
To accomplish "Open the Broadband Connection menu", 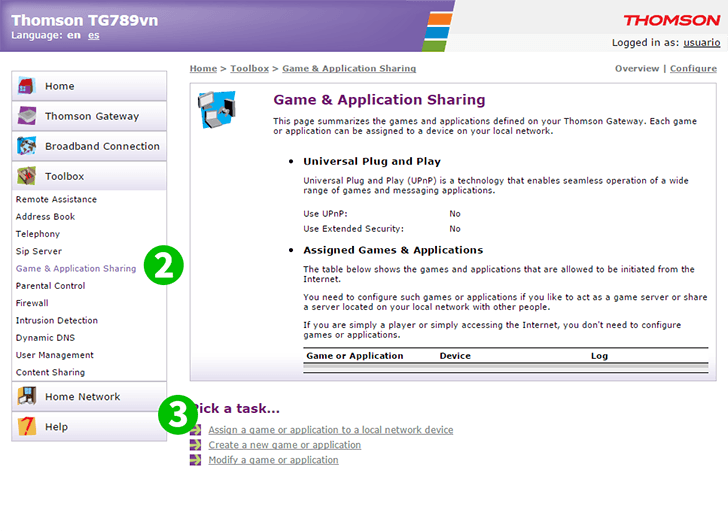I will click(x=89, y=146).
